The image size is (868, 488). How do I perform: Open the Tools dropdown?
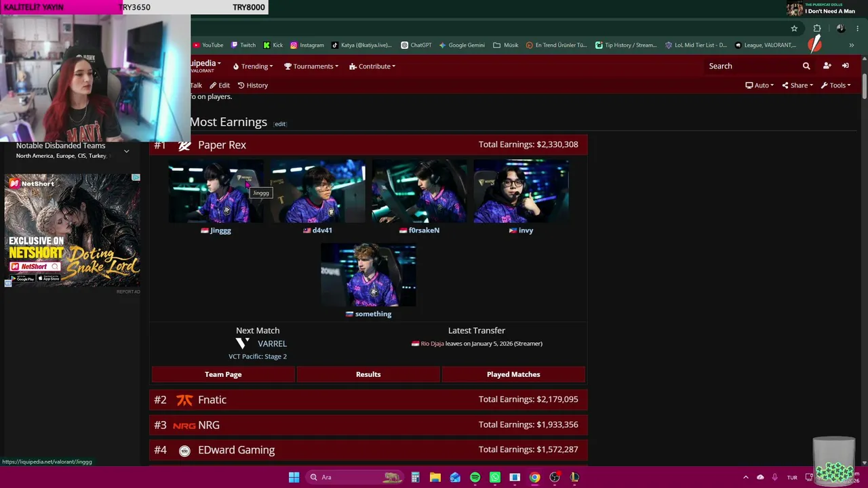pyautogui.click(x=835, y=85)
